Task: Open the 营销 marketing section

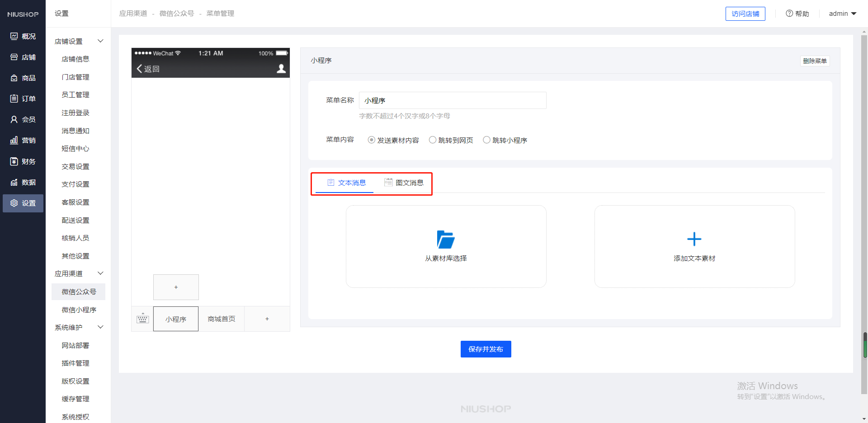Action: 23,141
